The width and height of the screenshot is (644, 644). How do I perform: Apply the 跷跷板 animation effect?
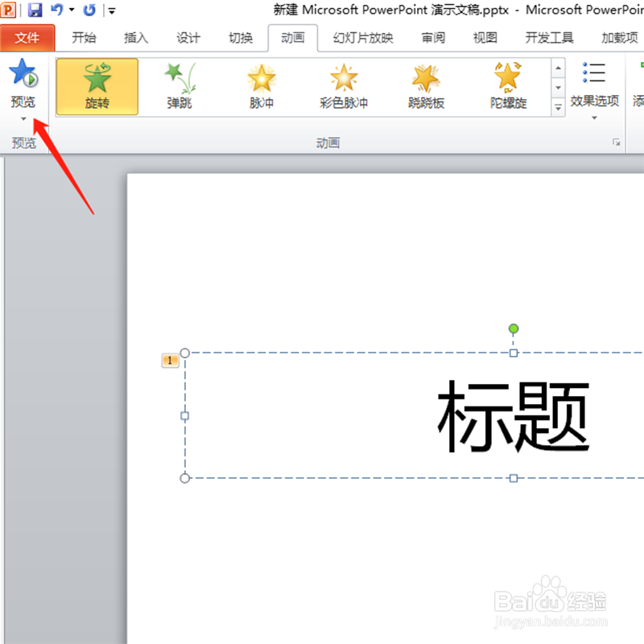tap(426, 87)
